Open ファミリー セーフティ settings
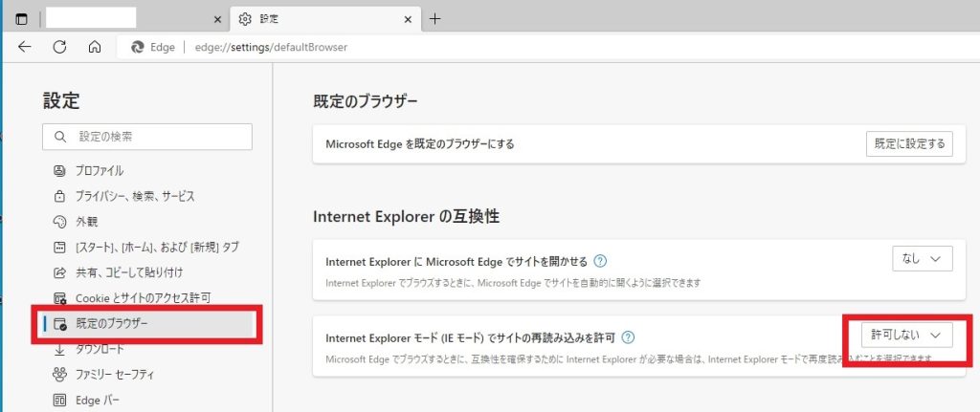Viewport: 980px width, 412px height. 115,374
